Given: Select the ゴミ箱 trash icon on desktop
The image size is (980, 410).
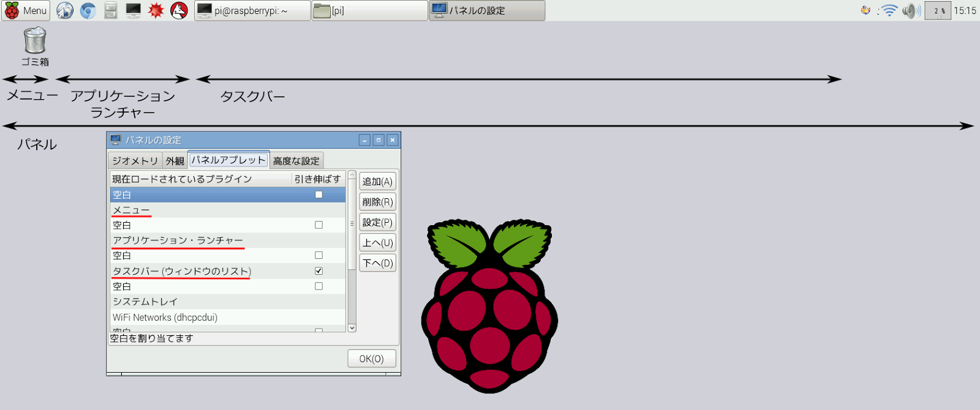Looking at the screenshot, I should tap(35, 47).
